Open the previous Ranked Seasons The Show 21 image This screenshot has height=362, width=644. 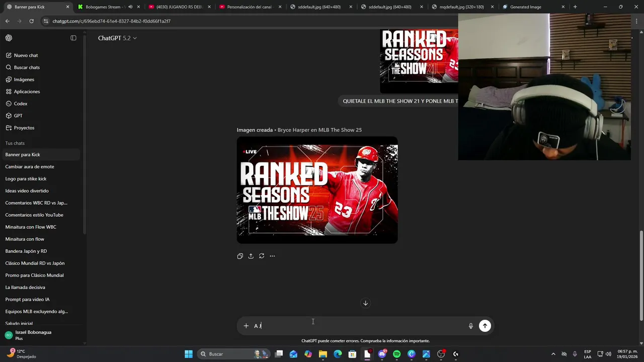point(419,60)
